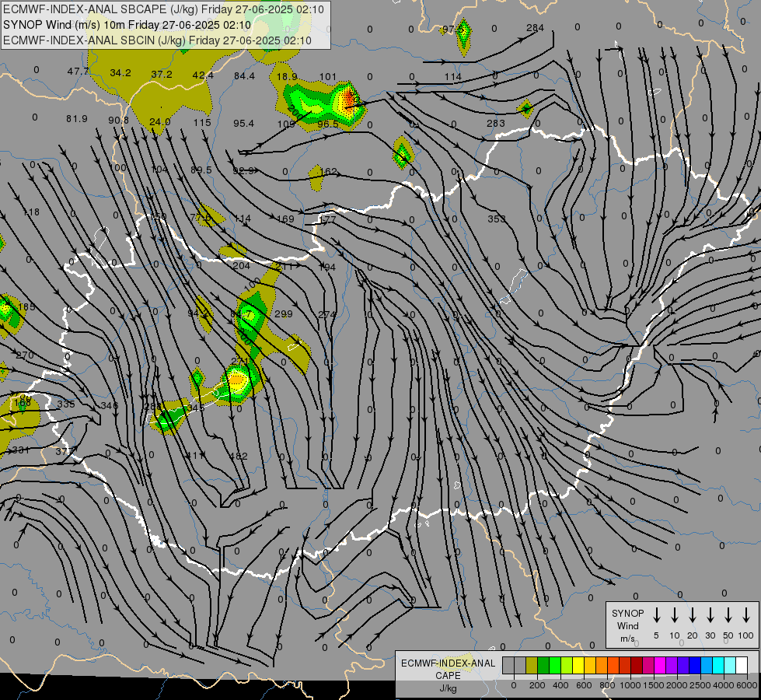Image resolution: width=761 pixels, height=700 pixels.
Task: Select the yellow-green CAPE legend swatch
Action: pyautogui.click(x=567, y=665)
